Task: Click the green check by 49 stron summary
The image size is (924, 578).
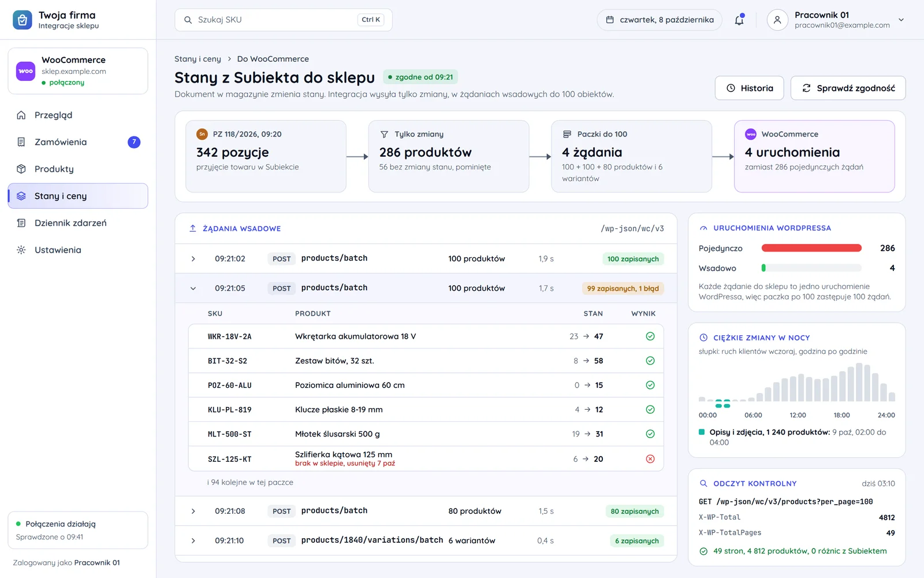Action: pos(703,551)
